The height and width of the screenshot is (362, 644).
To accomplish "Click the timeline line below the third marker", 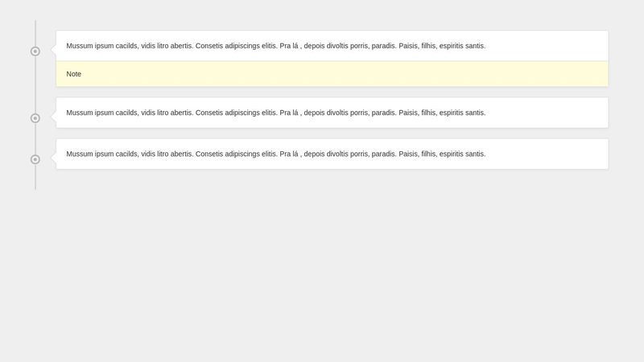I will 35,179.
